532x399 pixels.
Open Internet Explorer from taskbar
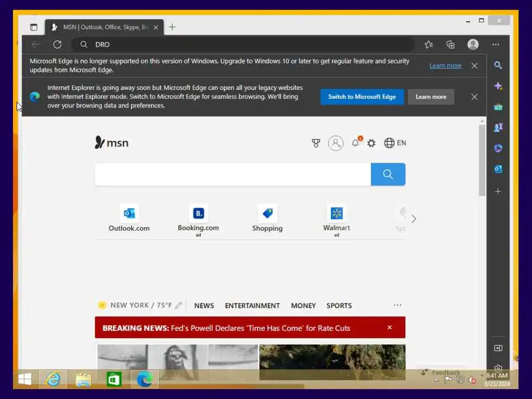click(54, 379)
